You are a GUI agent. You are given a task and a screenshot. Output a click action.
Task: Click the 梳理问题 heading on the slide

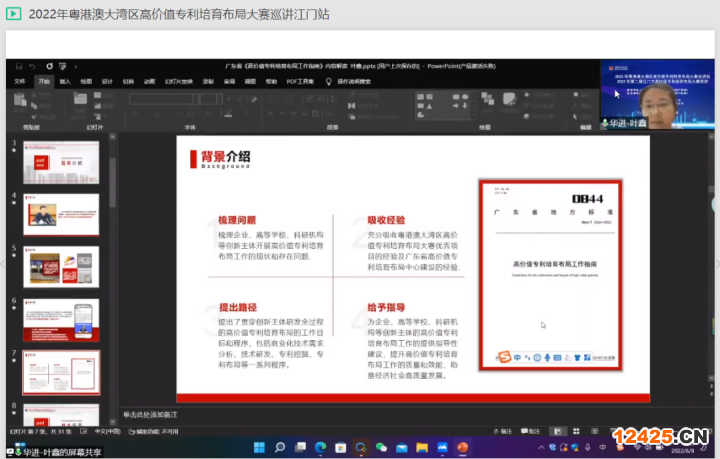237,219
